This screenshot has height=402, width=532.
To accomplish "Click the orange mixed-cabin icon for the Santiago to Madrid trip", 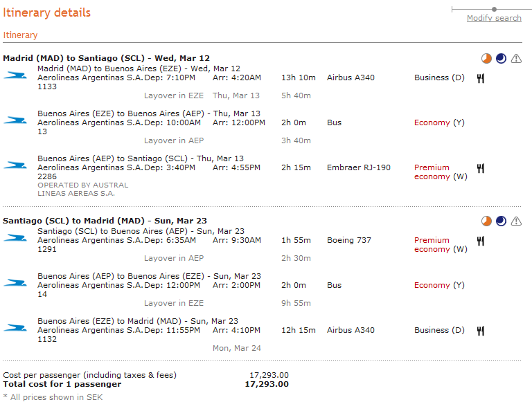I will coord(486,221).
